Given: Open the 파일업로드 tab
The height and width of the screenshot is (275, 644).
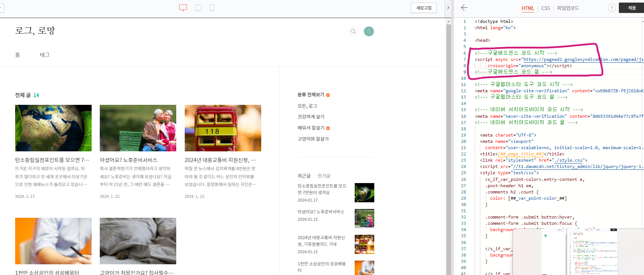Looking at the screenshot, I should click(568, 8).
